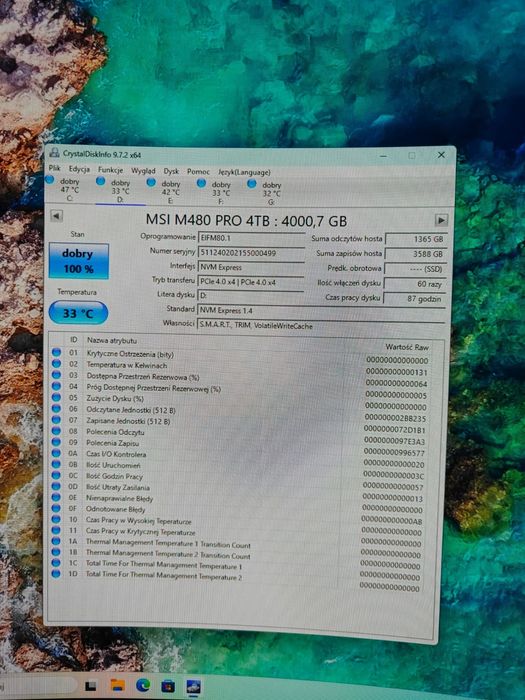
Task: Open the Edycja menu
Action: pyautogui.click(x=79, y=169)
